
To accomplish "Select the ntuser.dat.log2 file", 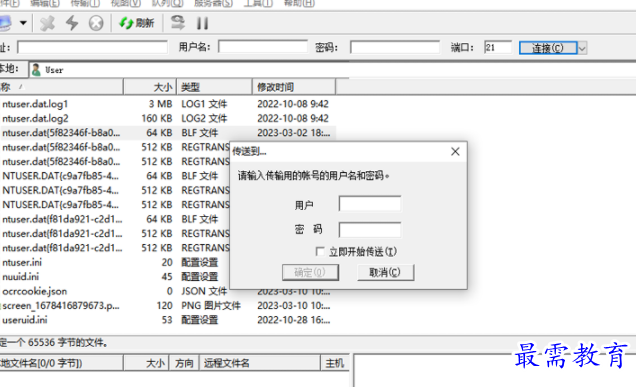I will pos(35,118).
